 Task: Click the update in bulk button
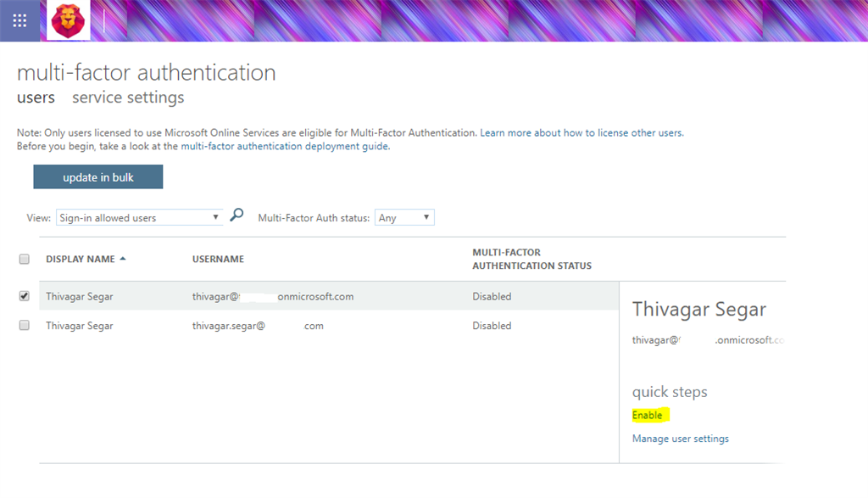pos(98,176)
